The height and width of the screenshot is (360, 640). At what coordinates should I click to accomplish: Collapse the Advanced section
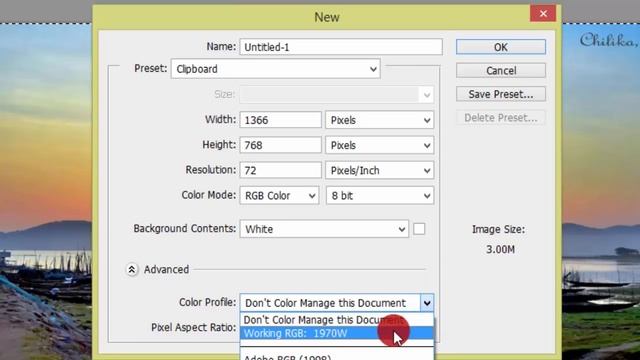tap(132, 269)
